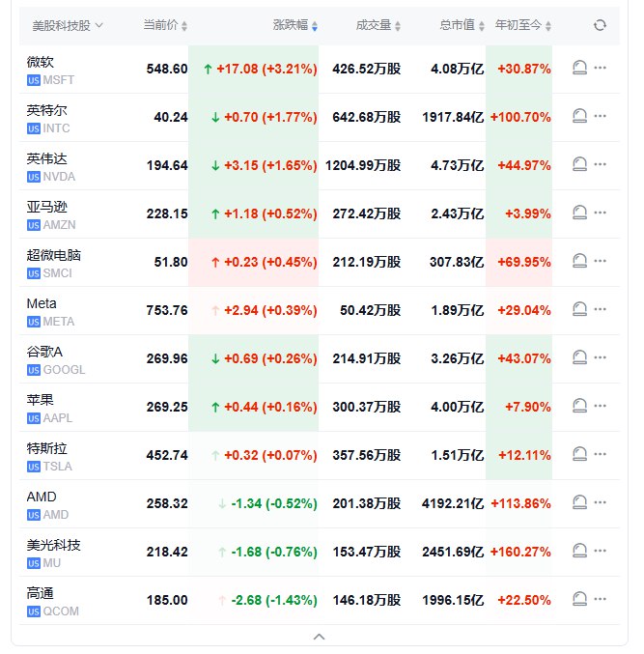644x654 pixels.
Task: Open more options for the AMD row
Action: point(600,502)
